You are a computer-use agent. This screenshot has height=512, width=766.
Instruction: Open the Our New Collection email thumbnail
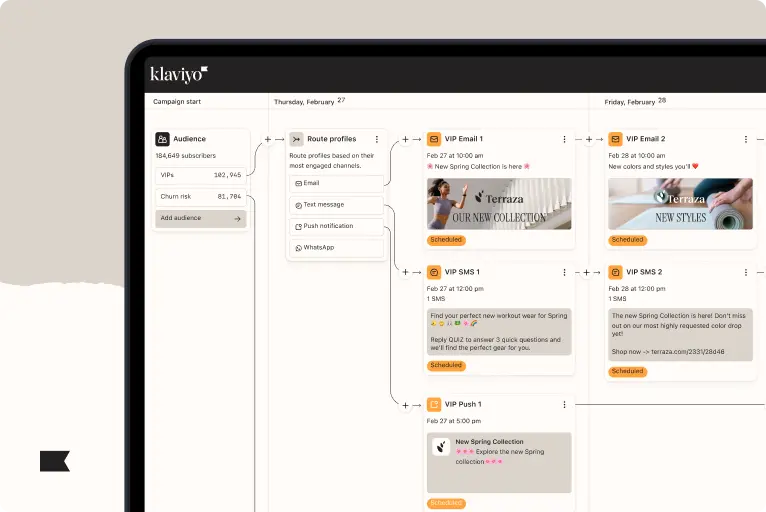(x=499, y=204)
